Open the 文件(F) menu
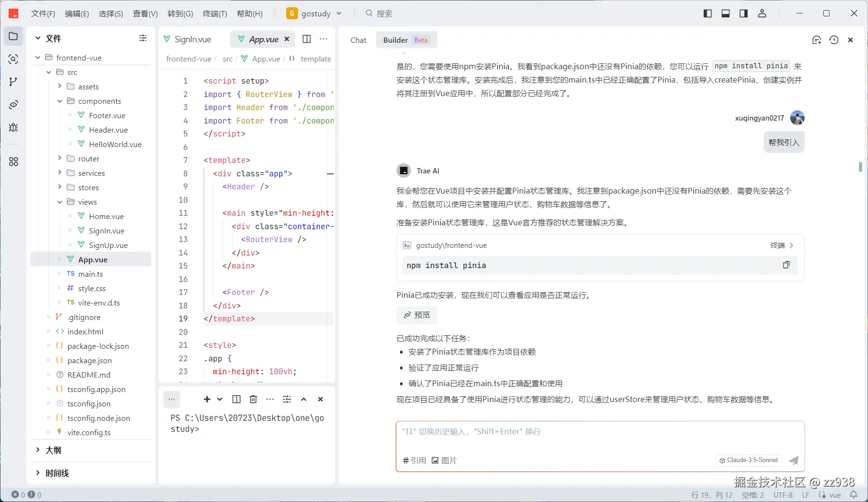This screenshot has width=868, height=502. click(x=43, y=13)
